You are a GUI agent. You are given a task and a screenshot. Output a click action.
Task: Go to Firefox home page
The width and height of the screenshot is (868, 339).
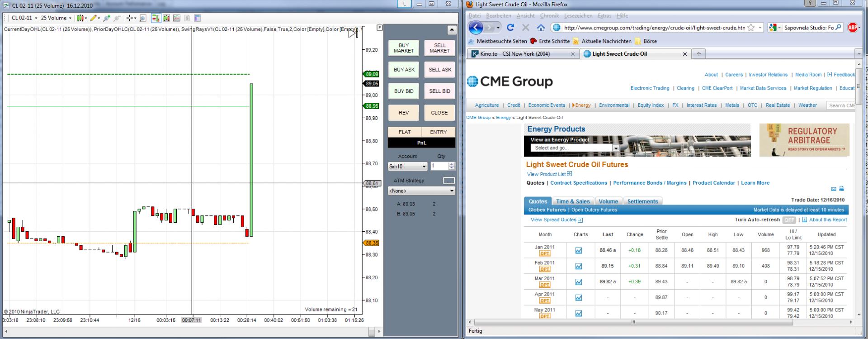[x=541, y=28]
